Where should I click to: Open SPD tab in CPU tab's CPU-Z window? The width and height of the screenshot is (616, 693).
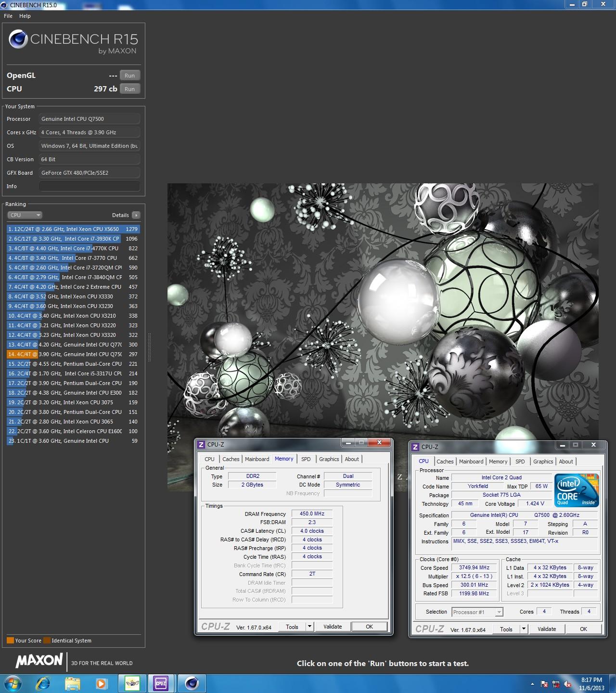coord(520,462)
